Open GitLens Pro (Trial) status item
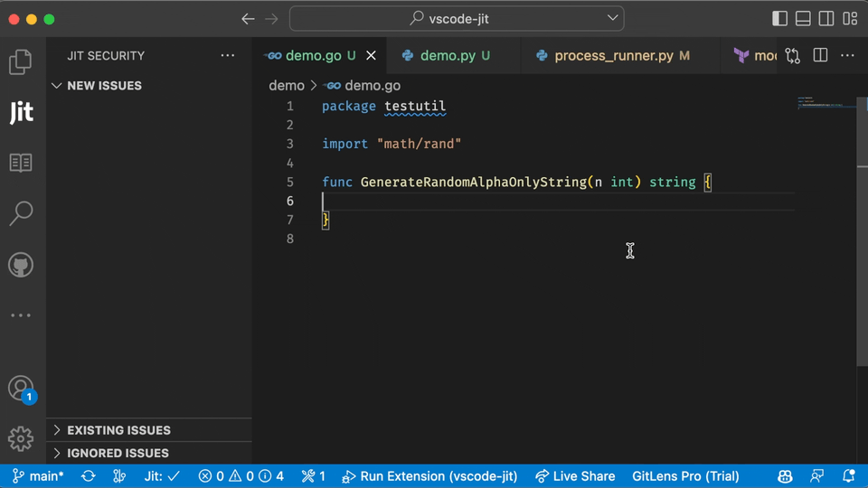The image size is (868, 488). (685, 476)
